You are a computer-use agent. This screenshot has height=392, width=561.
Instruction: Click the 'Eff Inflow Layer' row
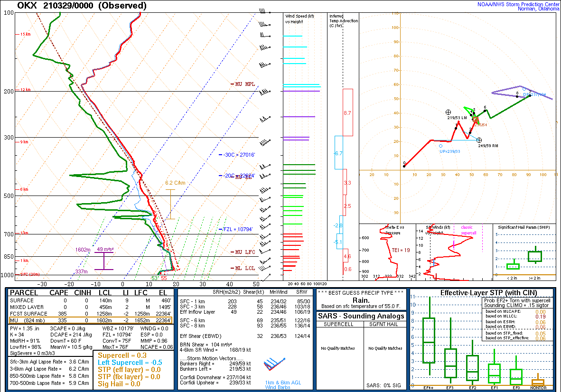coord(245,312)
